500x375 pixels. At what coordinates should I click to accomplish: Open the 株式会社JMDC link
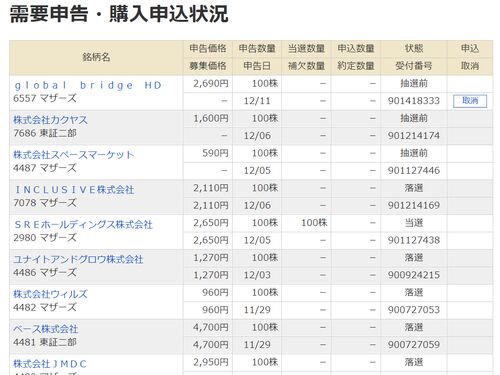(50, 364)
